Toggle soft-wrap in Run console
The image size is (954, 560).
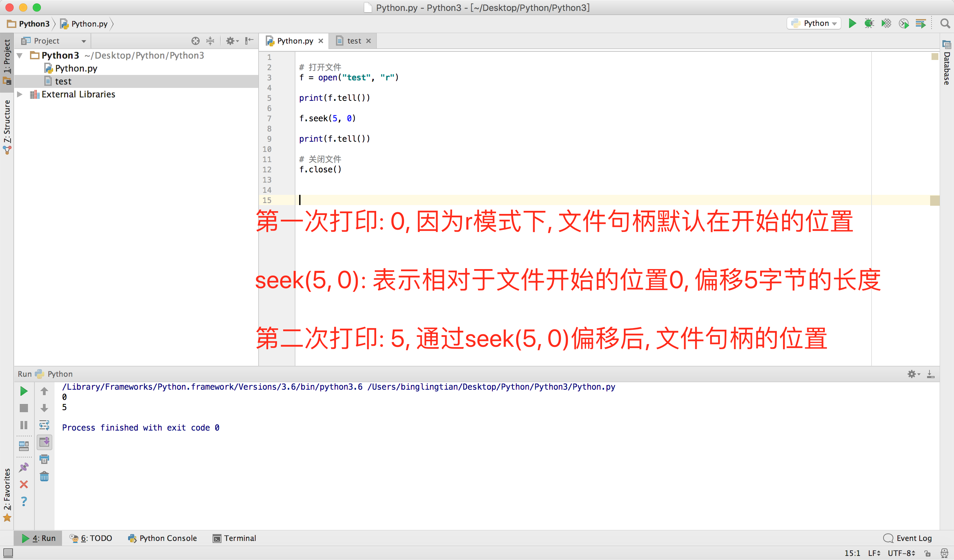pos(44,425)
